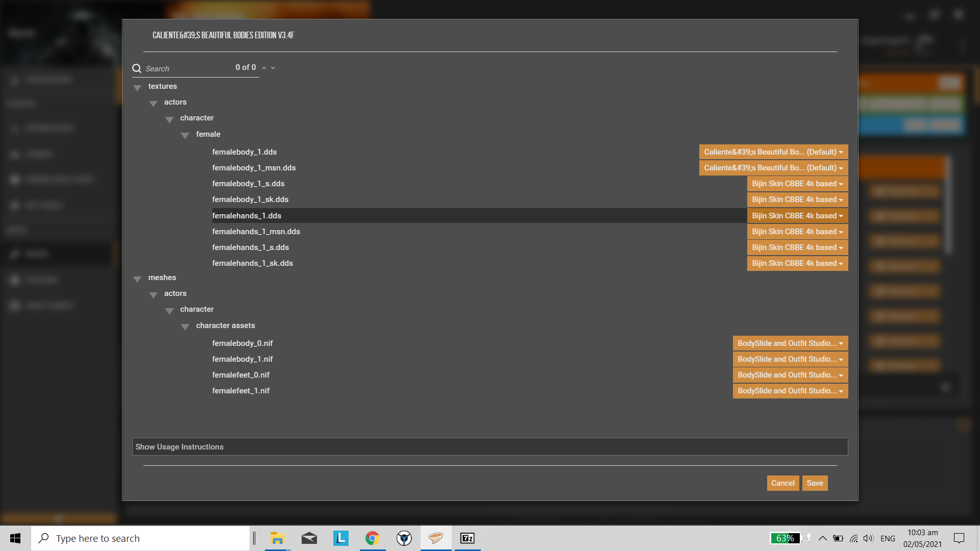Open provider dropdown for femalehands_1_sk.dds

(x=797, y=263)
